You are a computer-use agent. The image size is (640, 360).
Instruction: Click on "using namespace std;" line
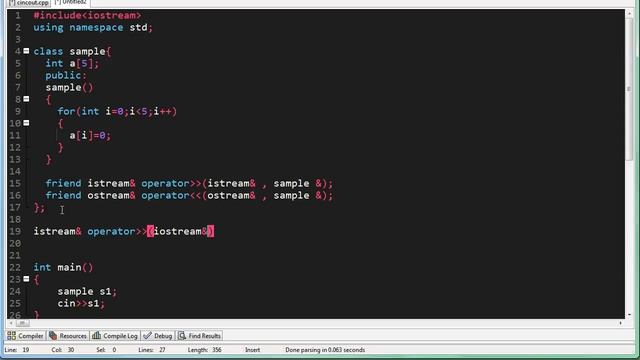pyautogui.click(x=93, y=28)
